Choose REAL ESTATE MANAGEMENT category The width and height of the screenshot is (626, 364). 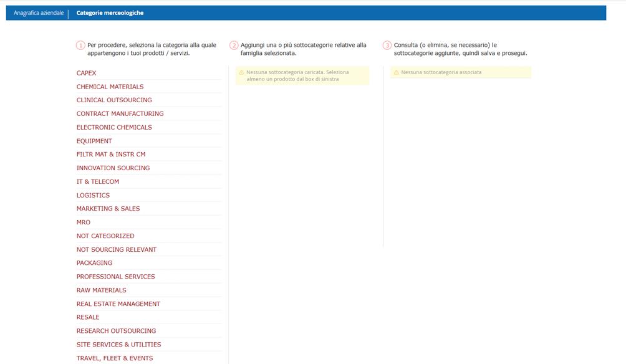pos(118,304)
